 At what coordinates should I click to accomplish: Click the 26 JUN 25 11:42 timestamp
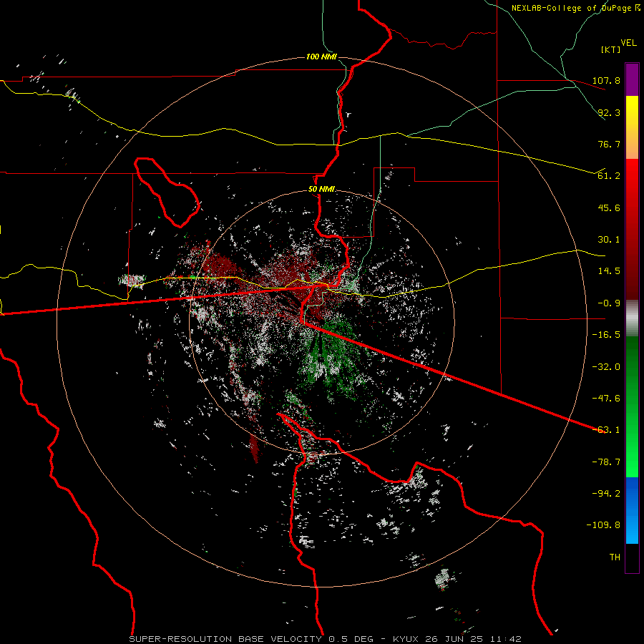[x=473, y=639]
